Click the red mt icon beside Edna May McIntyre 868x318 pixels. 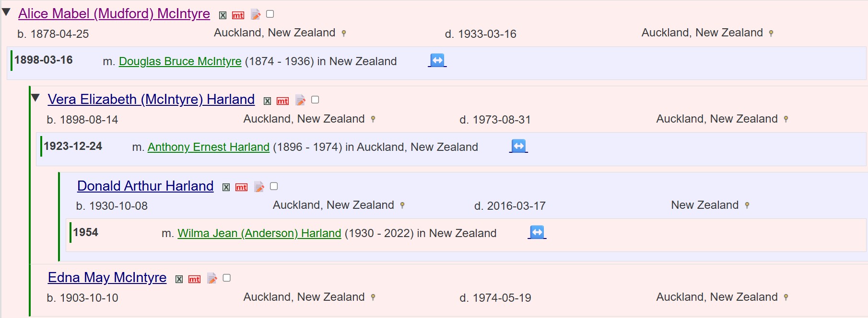coord(194,279)
